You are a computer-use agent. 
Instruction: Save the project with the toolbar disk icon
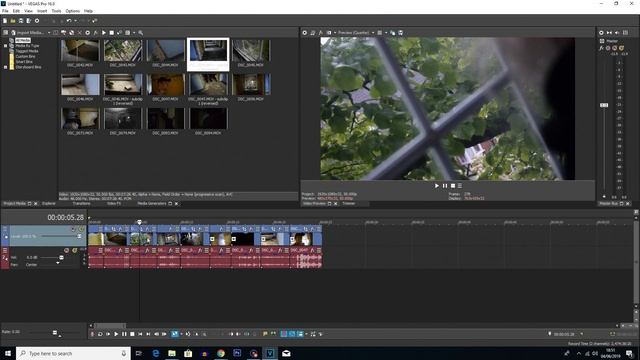21,21
